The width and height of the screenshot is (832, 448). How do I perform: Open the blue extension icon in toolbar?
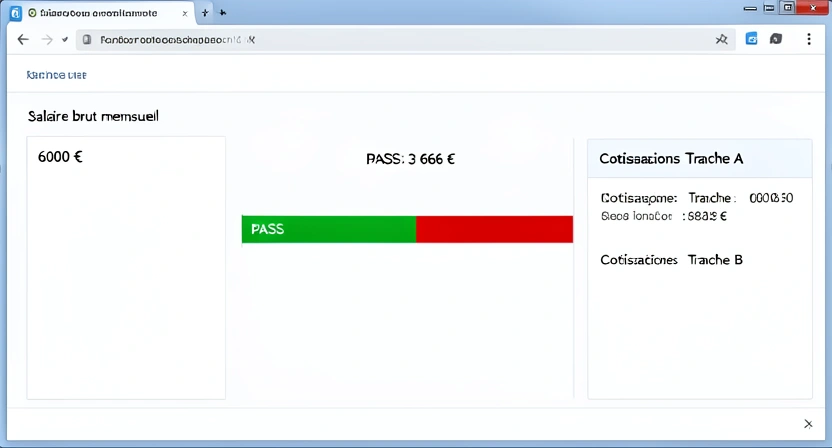[x=752, y=40]
